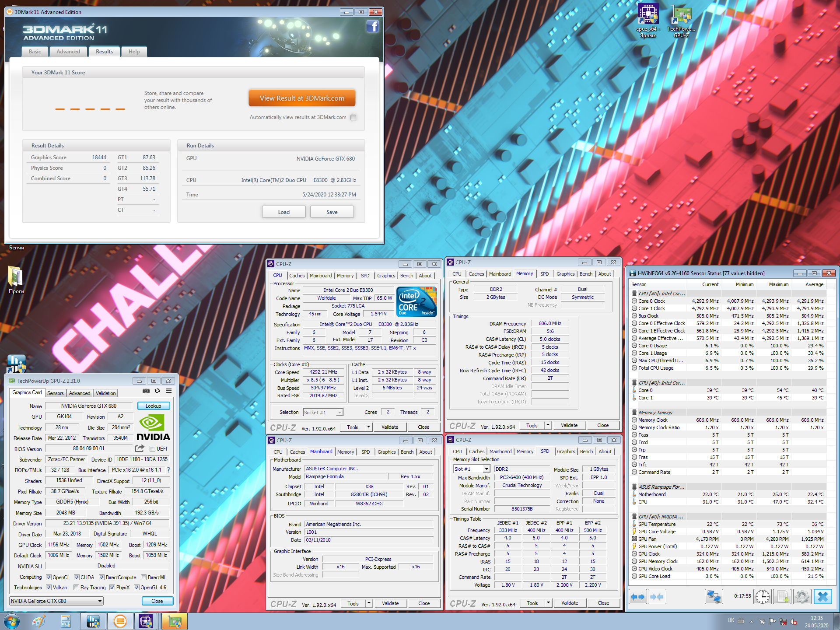
Task: Switch to the Sensors tab in GPU-Z
Action: click(56, 393)
